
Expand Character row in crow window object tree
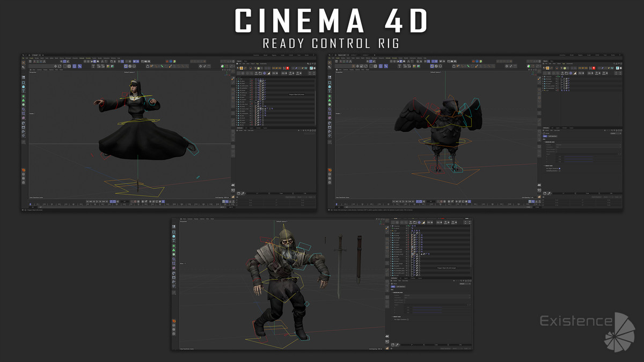click(543, 77)
